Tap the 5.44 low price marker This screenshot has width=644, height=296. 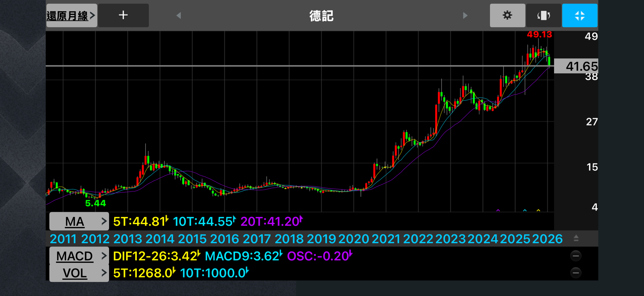pos(95,203)
